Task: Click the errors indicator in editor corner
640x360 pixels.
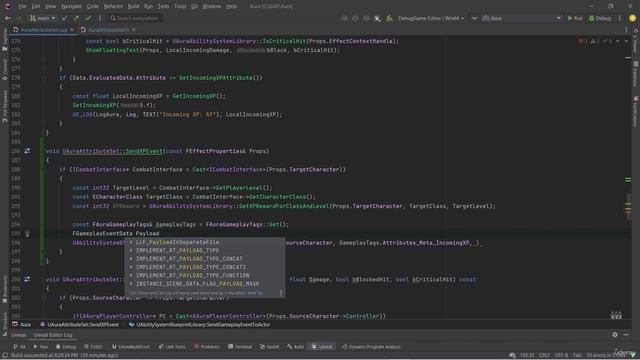Action: pyautogui.click(x=583, y=41)
